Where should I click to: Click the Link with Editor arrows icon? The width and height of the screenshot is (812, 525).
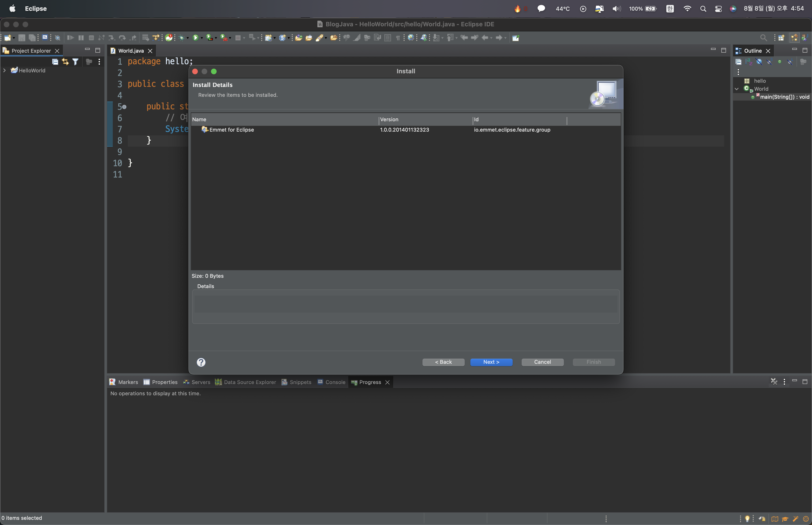click(x=65, y=62)
